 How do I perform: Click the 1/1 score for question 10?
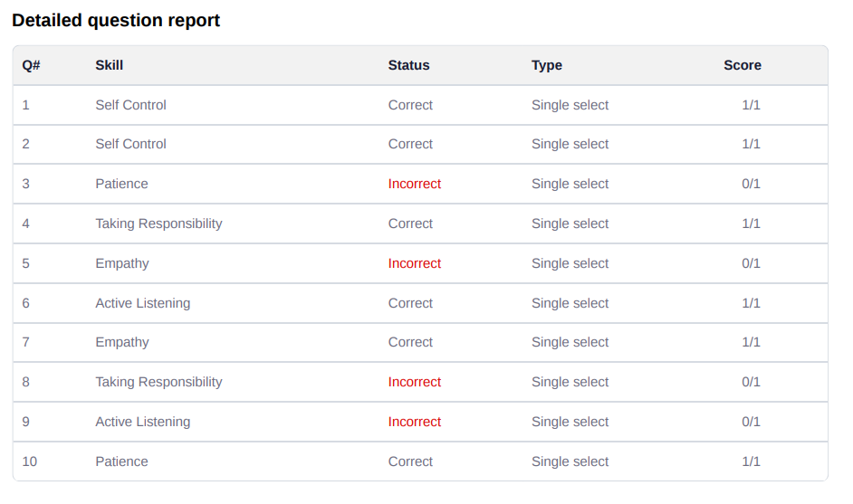point(751,461)
